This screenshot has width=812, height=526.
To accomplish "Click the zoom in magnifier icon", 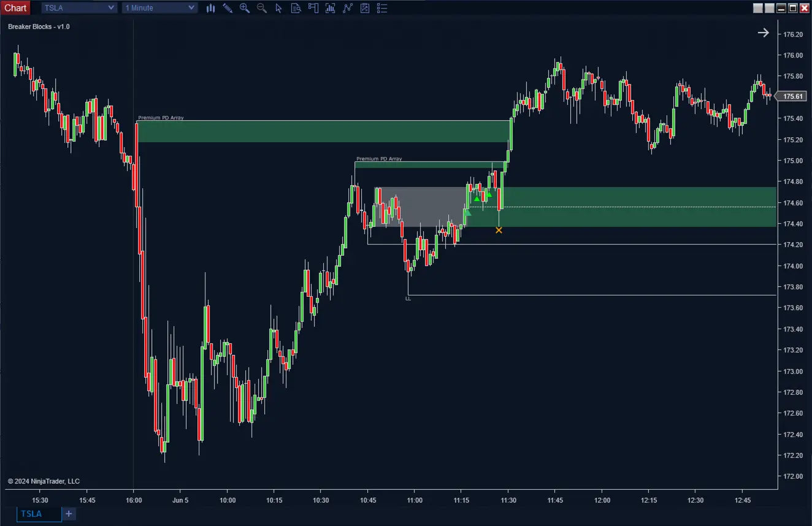I will pyautogui.click(x=245, y=8).
